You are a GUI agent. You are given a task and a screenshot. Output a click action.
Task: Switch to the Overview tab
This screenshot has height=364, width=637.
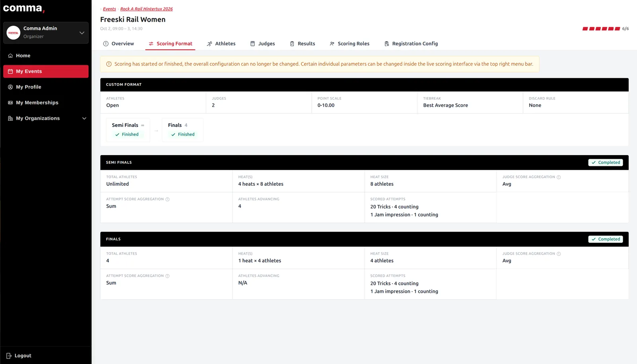click(x=119, y=44)
